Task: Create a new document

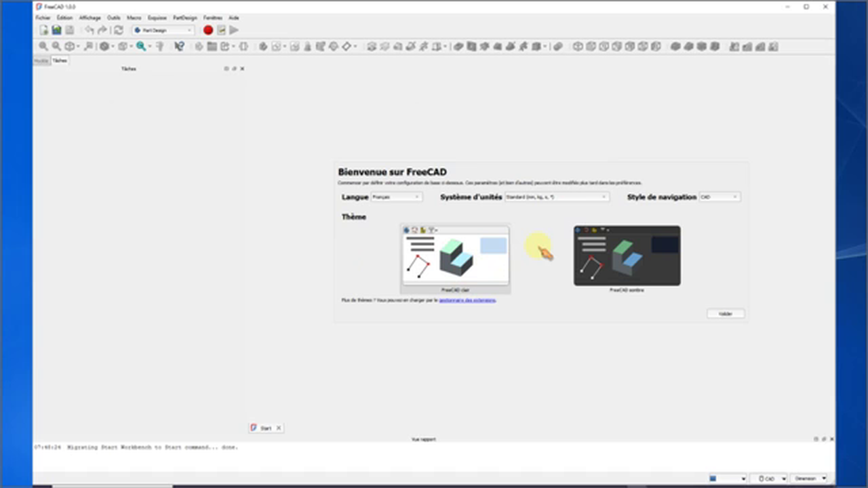Action: [43, 30]
